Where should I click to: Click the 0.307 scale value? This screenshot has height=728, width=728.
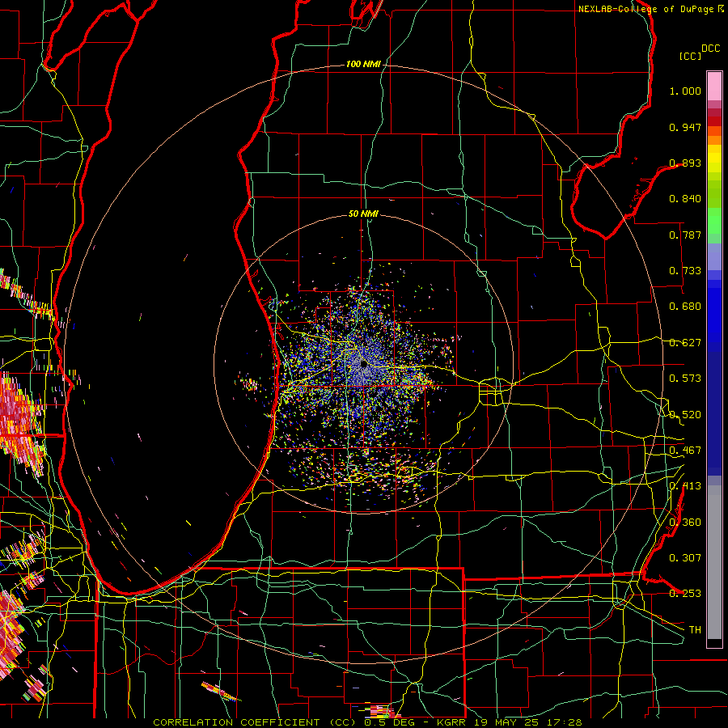(x=685, y=558)
